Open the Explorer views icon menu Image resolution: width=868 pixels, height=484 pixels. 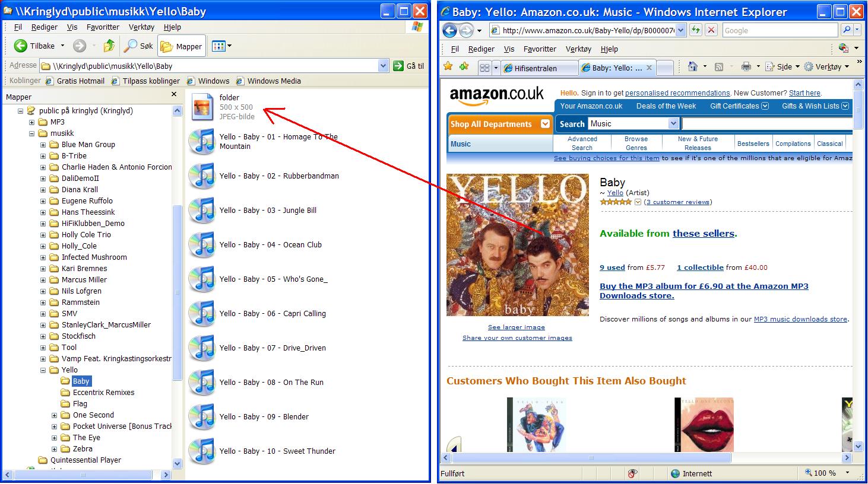[x=221, y=46]
